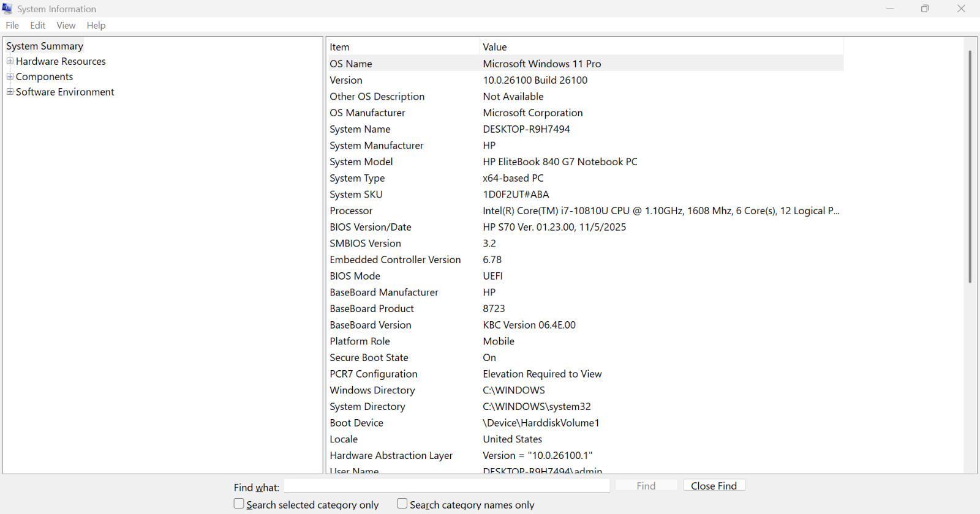The width and height of the screenshot is (980, 514).
Task: Close the System Information window
Action: (961, 9)
